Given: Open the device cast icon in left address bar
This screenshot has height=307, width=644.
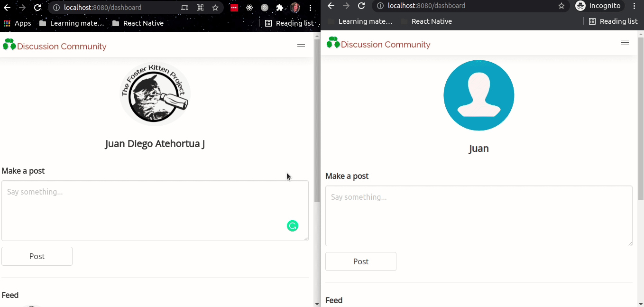Looking at the screenshot, I should tap(185, 8).
